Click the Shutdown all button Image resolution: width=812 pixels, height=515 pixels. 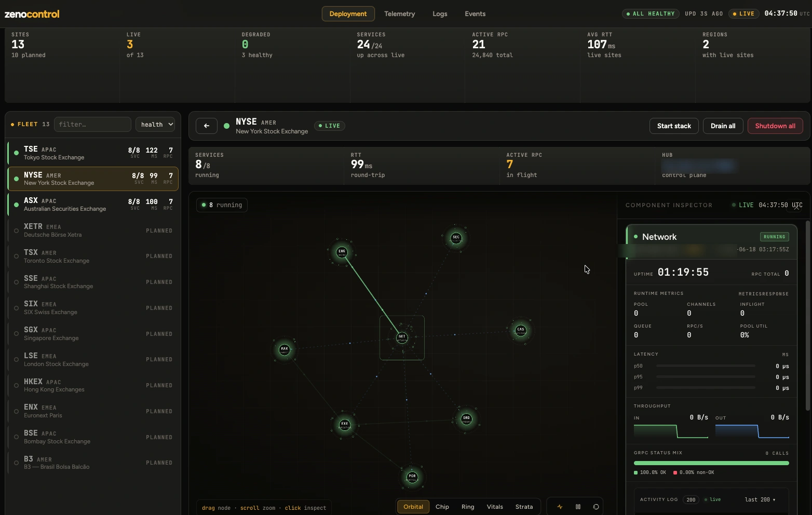tap(775, 126)
